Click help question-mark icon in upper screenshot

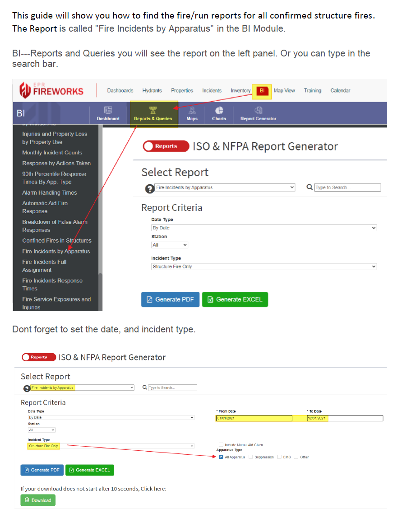coord(149,189)
